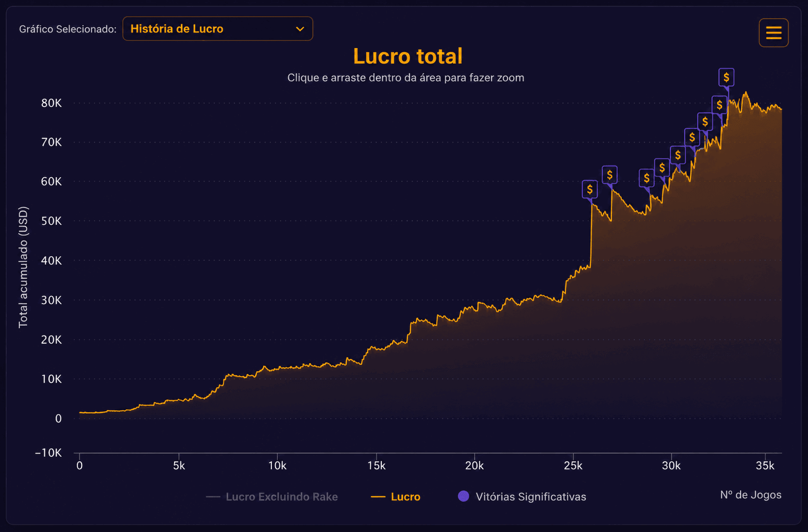Click the 30K y-axis label
Image resolution: width=808 pixels, height=532 pixels.
(x=51, y=300)
